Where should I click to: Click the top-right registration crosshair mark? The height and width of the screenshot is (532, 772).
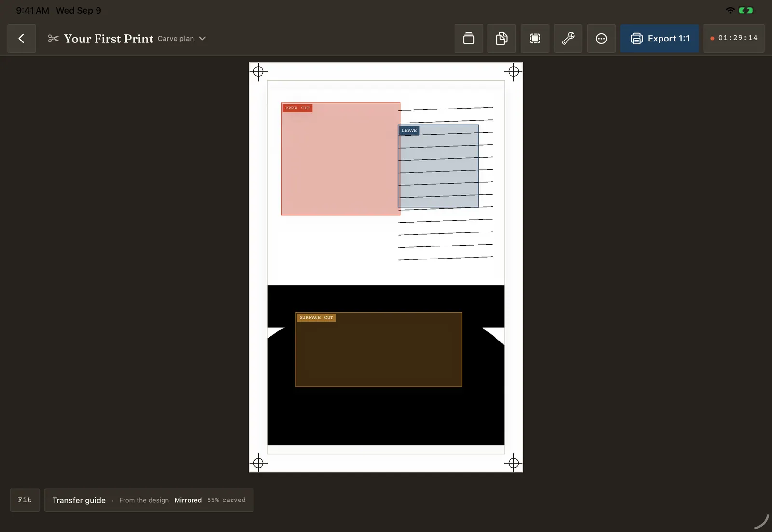pos(513,72)
